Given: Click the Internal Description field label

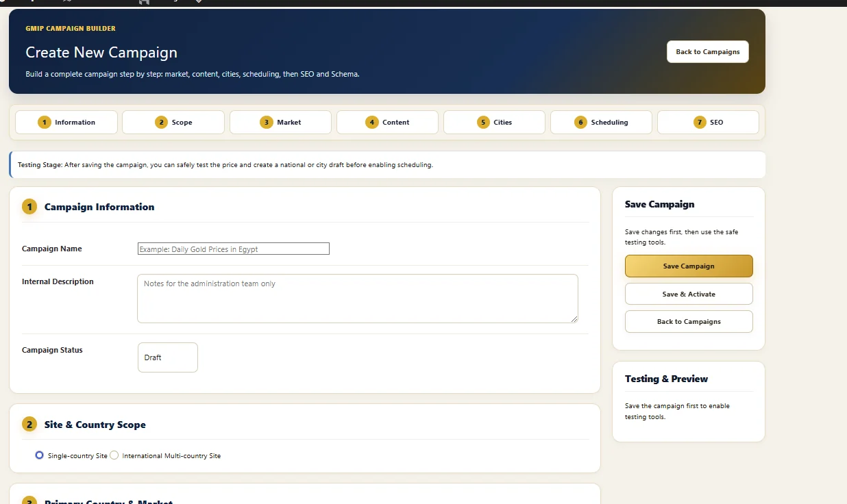Looking at the screenshot, I should (x=58, y=281).
